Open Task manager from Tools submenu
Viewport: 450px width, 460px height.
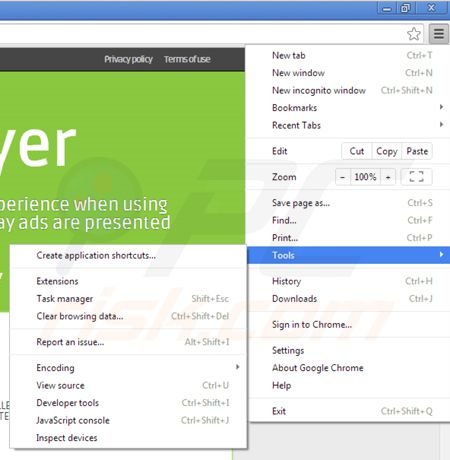click(x=128, y=299)
